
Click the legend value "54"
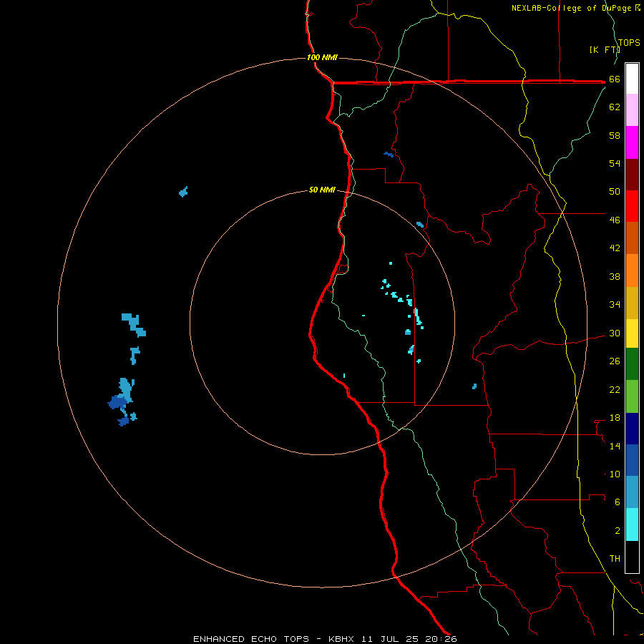pyautogui.click(x=615, y=163)
